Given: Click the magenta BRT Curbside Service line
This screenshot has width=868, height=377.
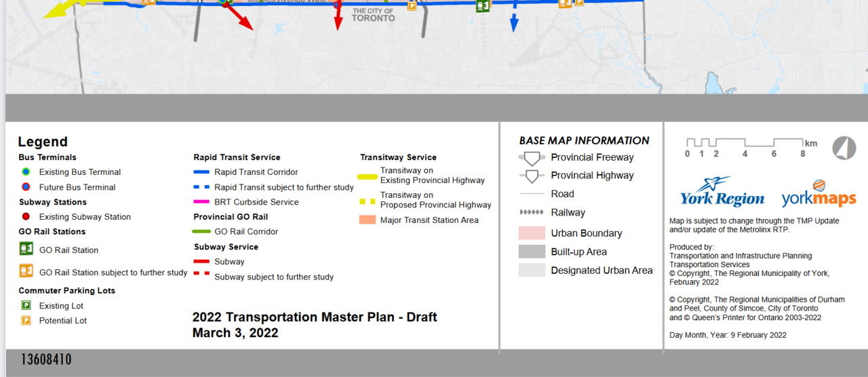Looking at the screenshot, I should click(201, 202).
